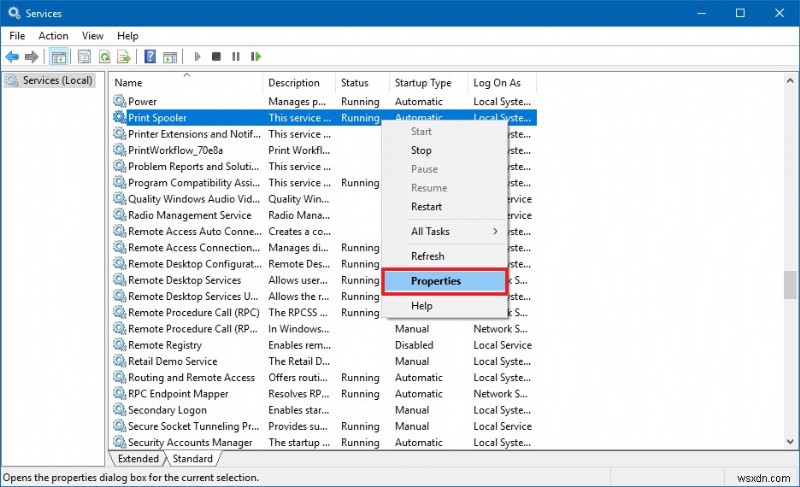This screenshot has height=487, width=800.
Task: Click the Show/Hide Action Pane icon
Action: [170, 57]
